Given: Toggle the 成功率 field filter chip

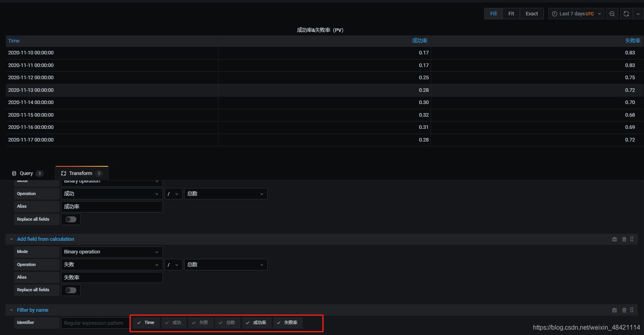Looking at the screenshot, I should (x=257, y=323).
